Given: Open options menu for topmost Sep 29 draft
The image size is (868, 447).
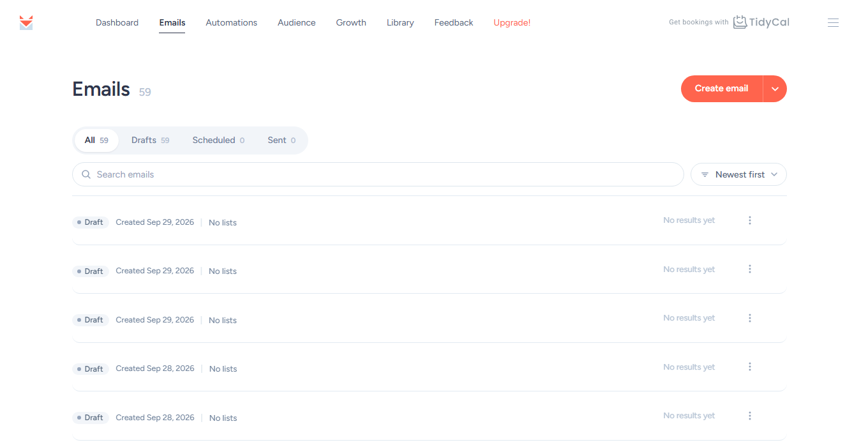Looking at the screenshot, I should pos(750,220).
